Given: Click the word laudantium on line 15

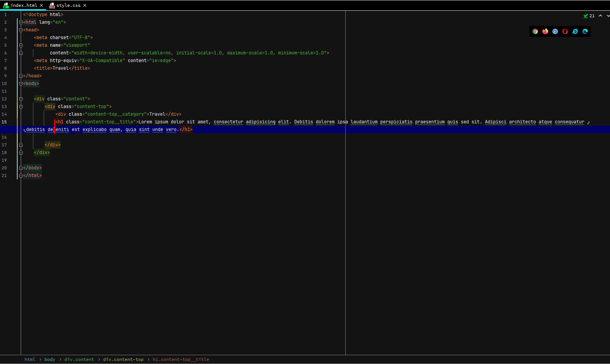Looking at the screenshot, I should click(364, 122).
